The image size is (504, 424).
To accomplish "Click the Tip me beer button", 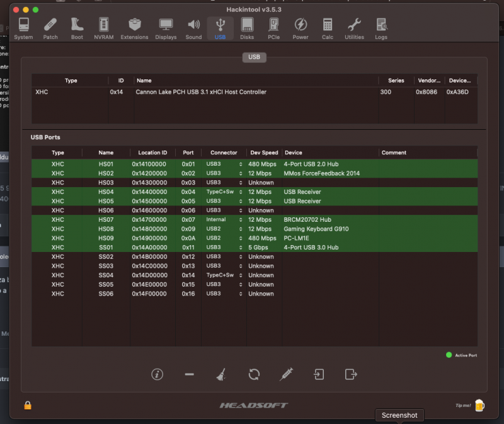I will (478, 405).
